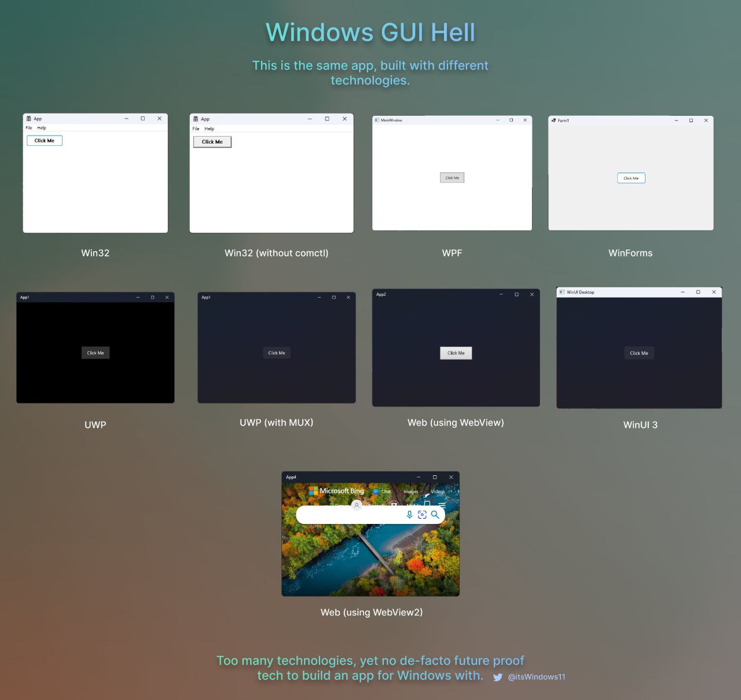The image size is (741, 700).
Task: Click the Click Me button in the black UWP window
Action: 96,353
